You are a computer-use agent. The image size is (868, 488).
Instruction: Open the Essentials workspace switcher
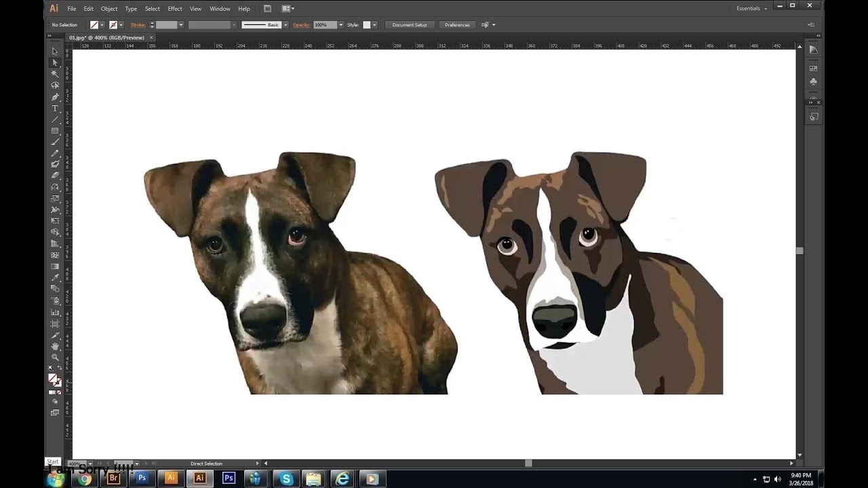tap(751, 9)
